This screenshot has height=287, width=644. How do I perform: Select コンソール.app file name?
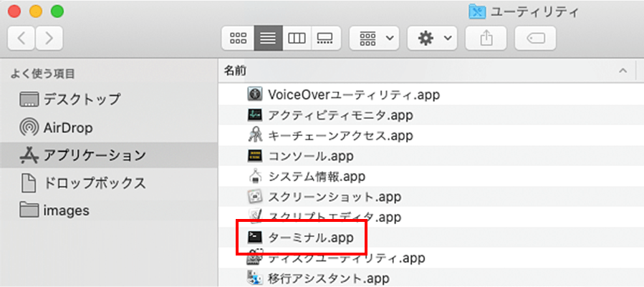pyautogui.click(x=311, y=155)
